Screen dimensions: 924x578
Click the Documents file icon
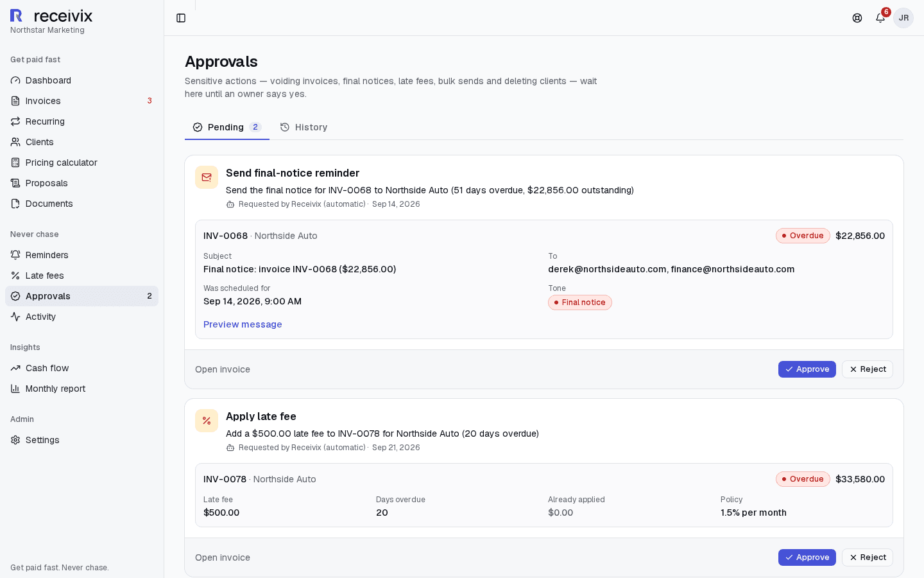[x=15, y=204]
